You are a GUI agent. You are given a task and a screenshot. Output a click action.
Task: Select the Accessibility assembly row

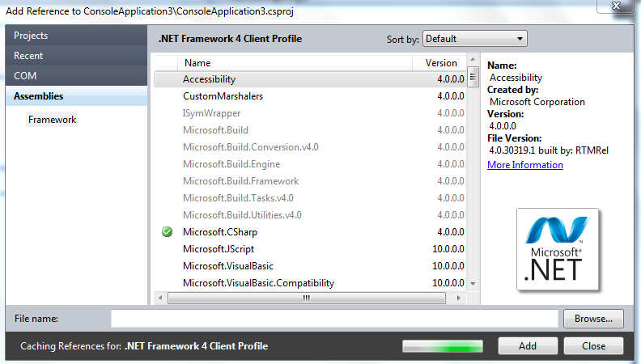click(x=310, y=79)
